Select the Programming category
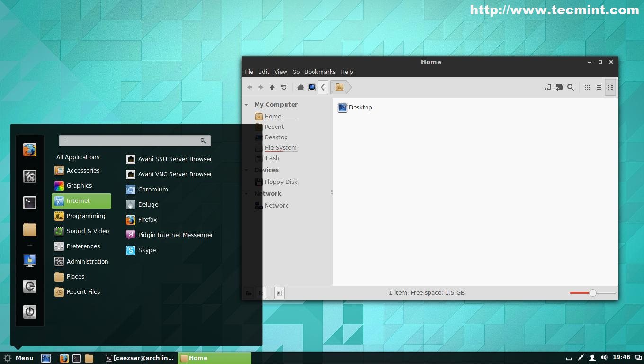Image resolution: width=644 pixels, height=364 pixels. (86, 216)
